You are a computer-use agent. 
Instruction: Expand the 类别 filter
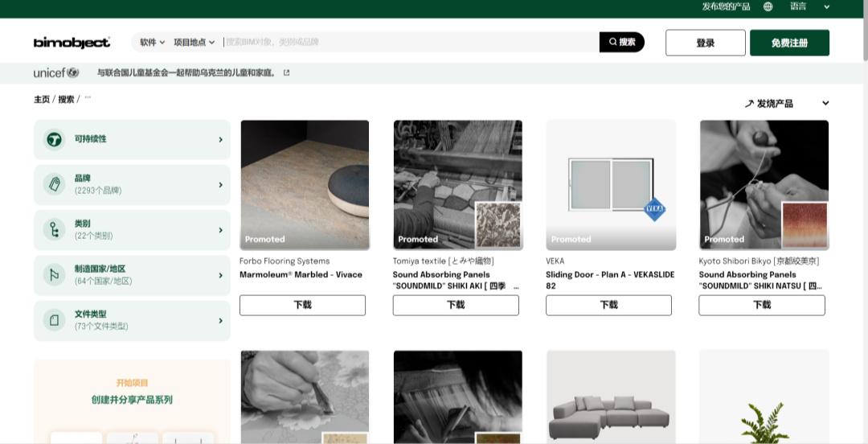click(x=133, y=230)
